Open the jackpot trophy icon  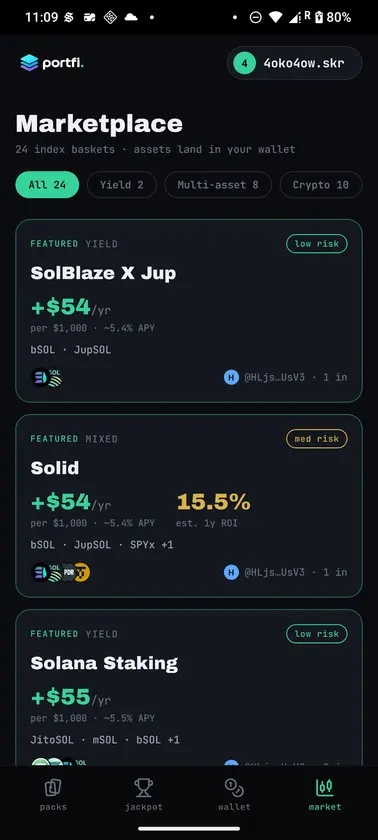point(143,788)
